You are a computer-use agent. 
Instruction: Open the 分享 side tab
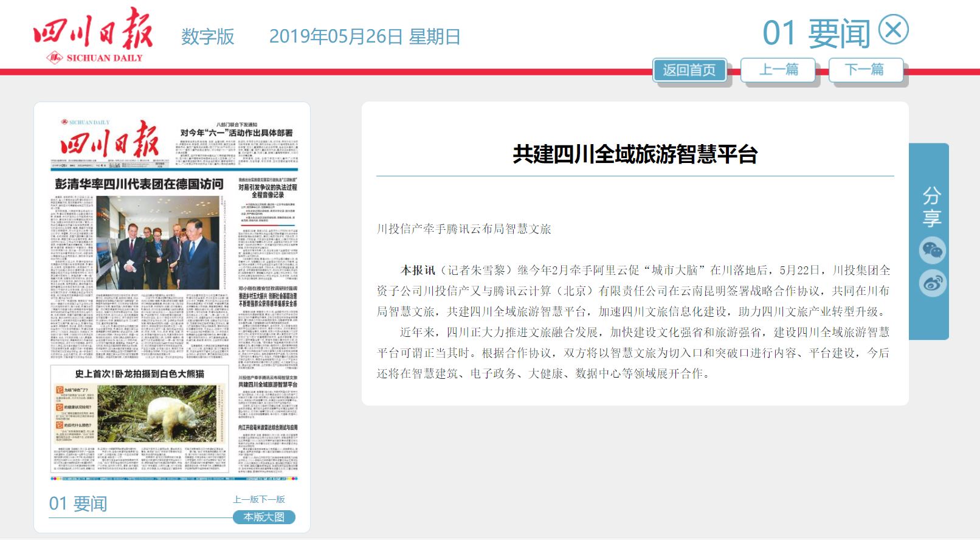(931, 207)
